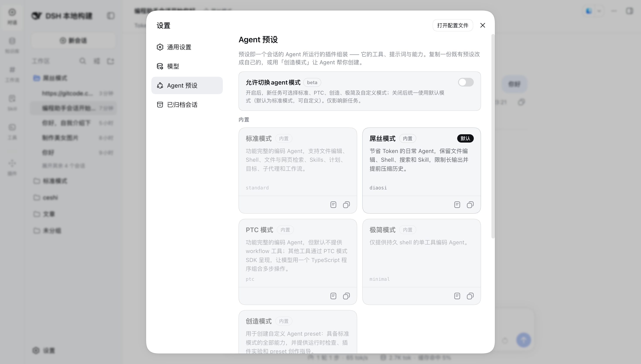Click the sidebar collapse icon beside DSH 本地构建
Screen dimensions: 641x364
(111, 16)
